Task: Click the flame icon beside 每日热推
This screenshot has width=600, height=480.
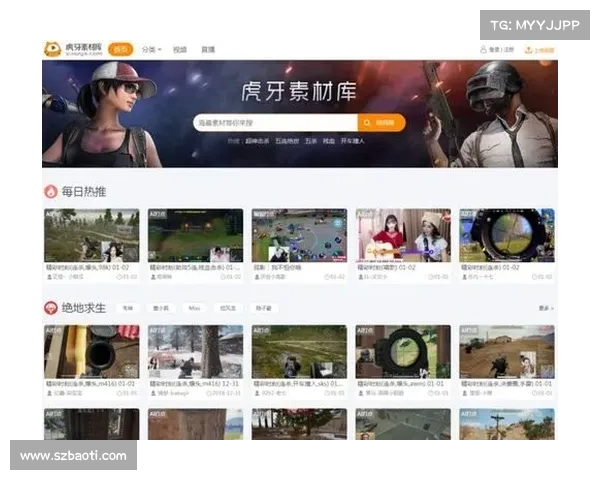Action: 51,191
